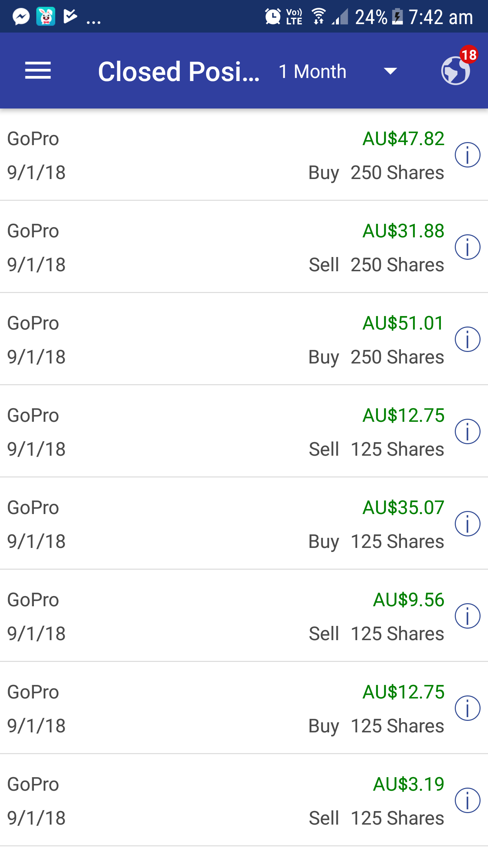Tap the dropdown arrow beside 1 Month
The image size is (488, 868).
point(390,71)
